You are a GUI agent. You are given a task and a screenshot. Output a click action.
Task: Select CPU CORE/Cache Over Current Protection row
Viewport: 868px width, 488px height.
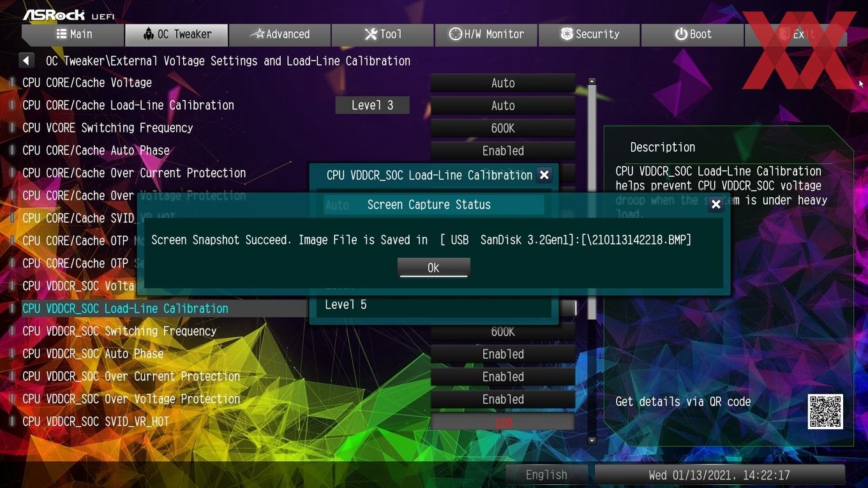coord(134,174)
